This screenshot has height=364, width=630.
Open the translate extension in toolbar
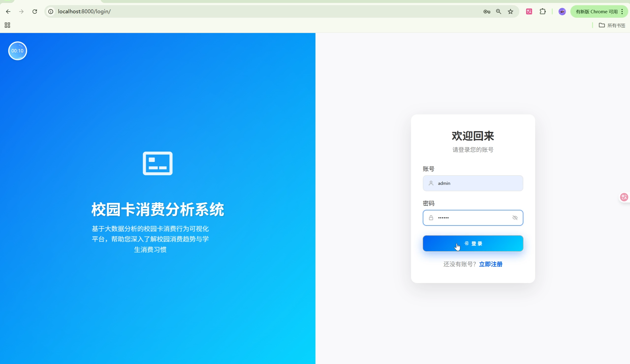pos(529,12)
